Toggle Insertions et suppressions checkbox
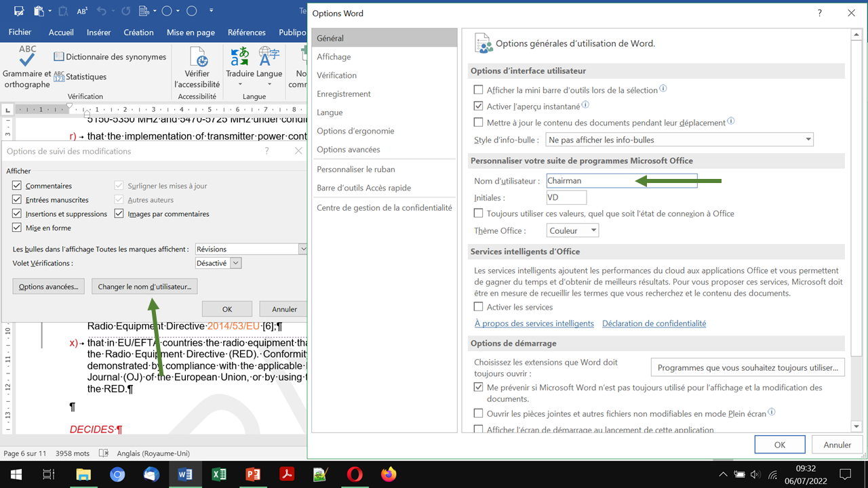Screen dimensions: 868x488 pos(17,213)
